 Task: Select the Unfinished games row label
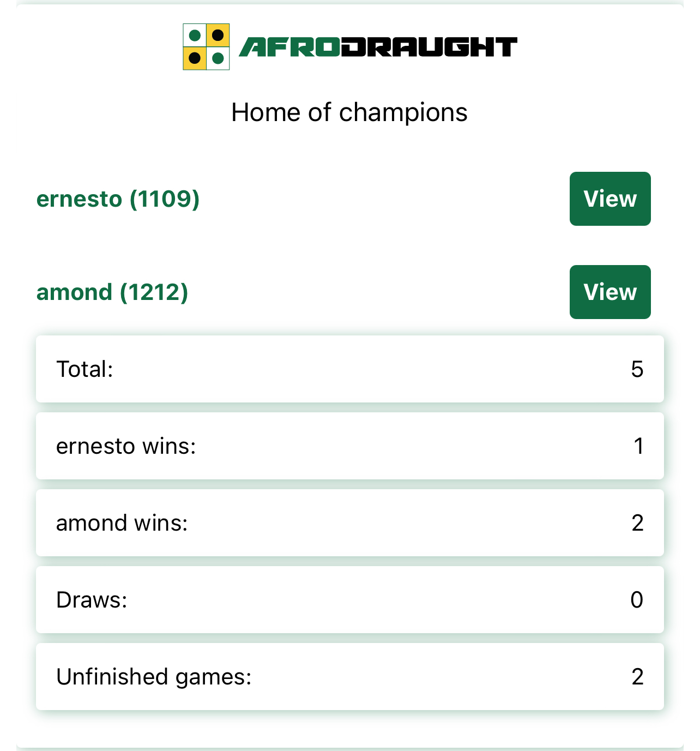(x=154, y=677)
